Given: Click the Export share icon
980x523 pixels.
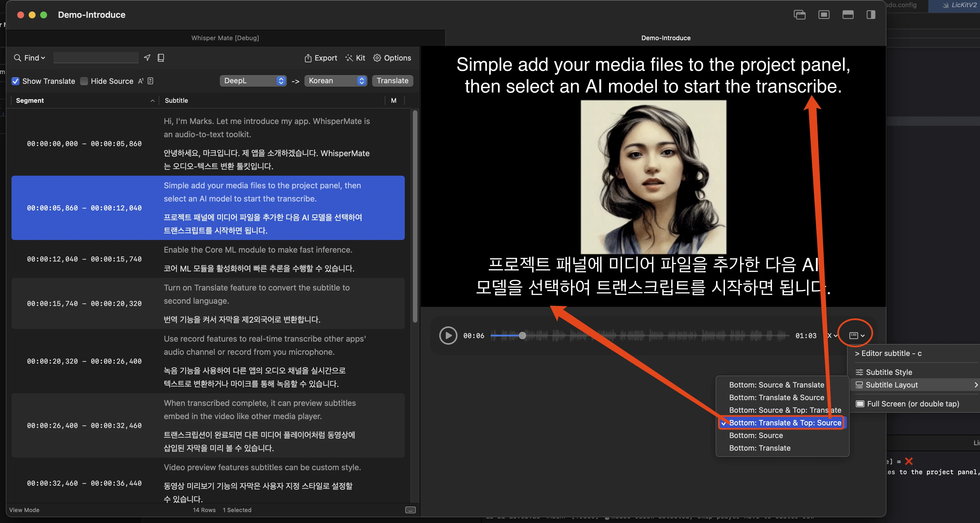Looking at the screenshot, I should coord(308,58).
